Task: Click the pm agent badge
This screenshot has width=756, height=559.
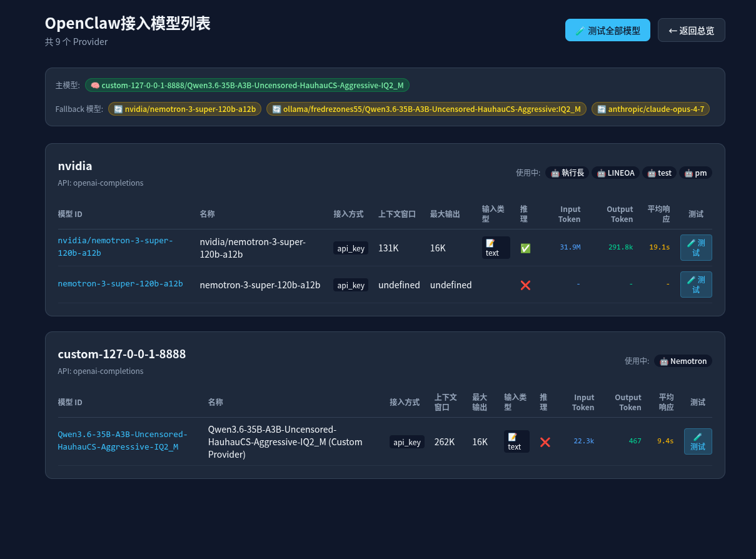Action: [695, 173]
